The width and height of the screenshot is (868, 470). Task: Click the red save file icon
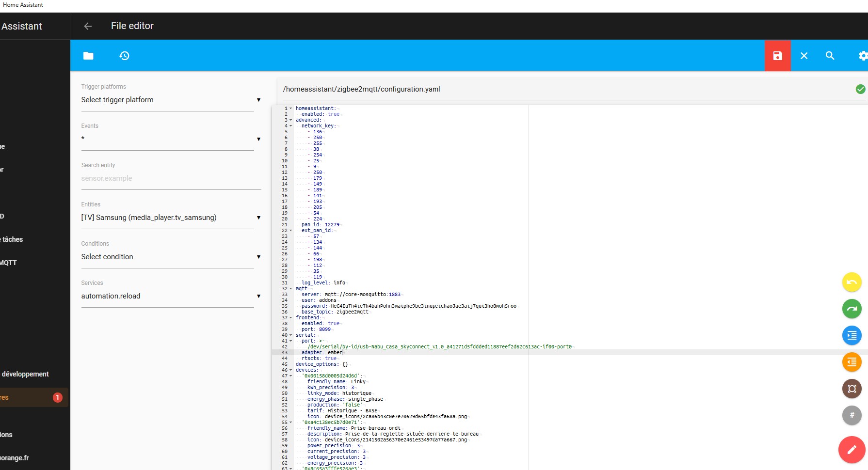tap(777, 56)
